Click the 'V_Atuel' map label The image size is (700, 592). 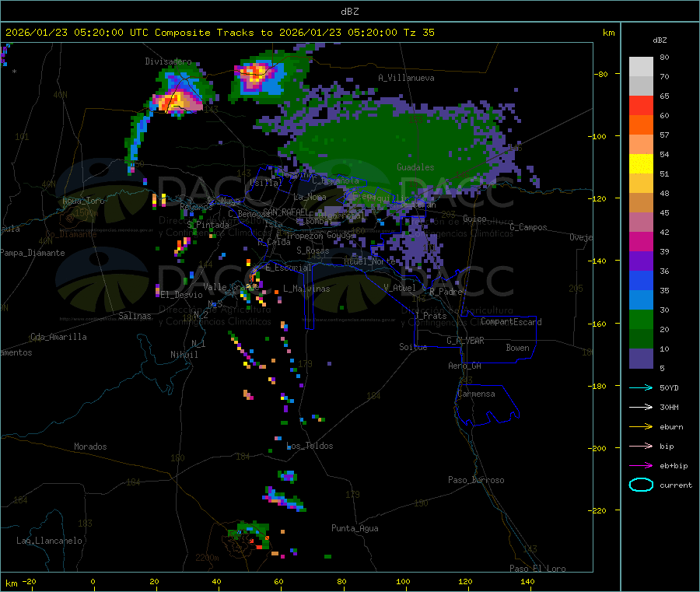point(400,288)
